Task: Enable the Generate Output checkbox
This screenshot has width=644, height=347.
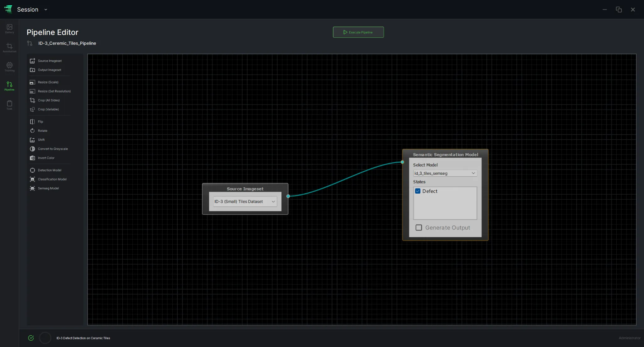Action: [x=419, y=228]
